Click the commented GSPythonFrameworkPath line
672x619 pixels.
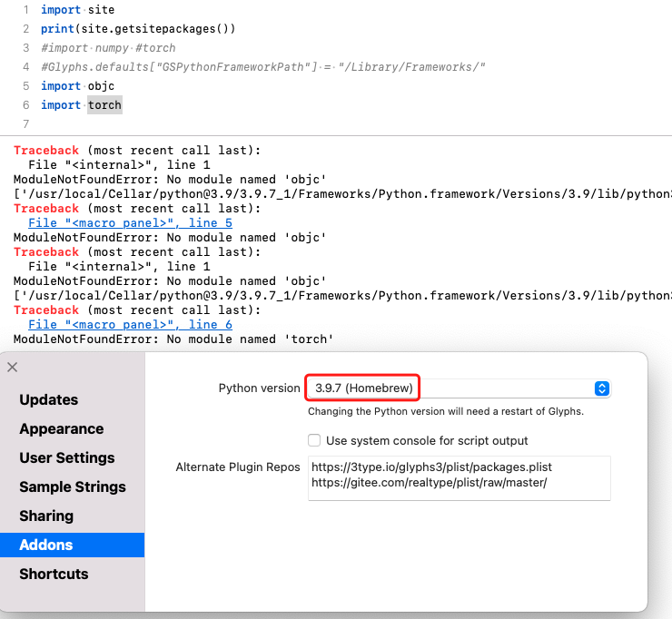(x=263, y=67)
